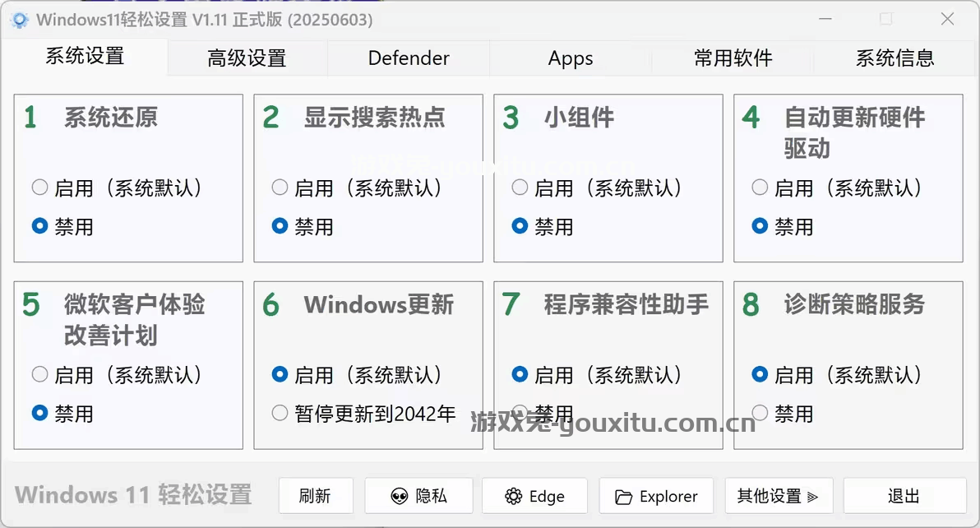Click the 系统还原 heading text
Image resolution: width=980 pixels, height=528 pixels.
111,118
